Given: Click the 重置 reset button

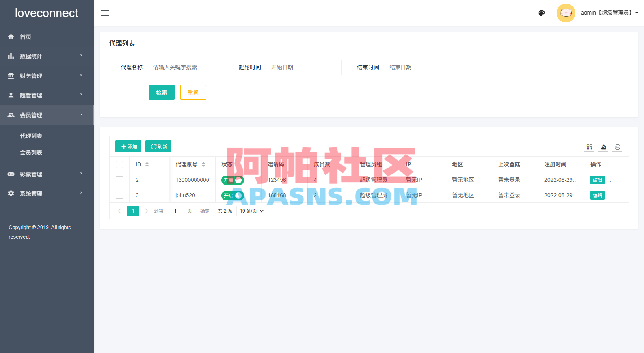Looking at the screenshot, I should [193, 92].
